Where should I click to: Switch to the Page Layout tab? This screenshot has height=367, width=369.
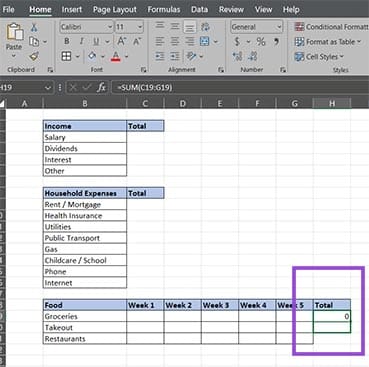pyautogui.click(x=115, y=10)
